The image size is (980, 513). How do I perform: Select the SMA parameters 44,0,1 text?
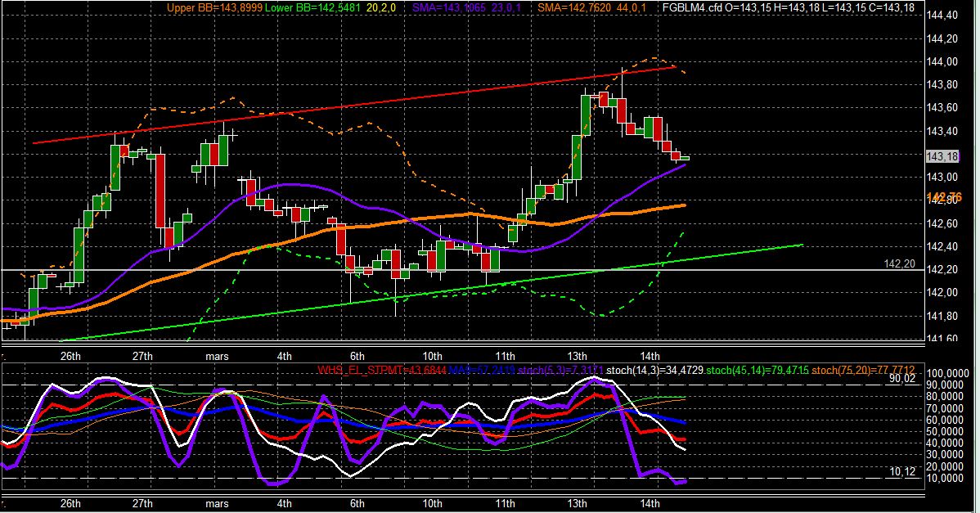click(632, 8)
